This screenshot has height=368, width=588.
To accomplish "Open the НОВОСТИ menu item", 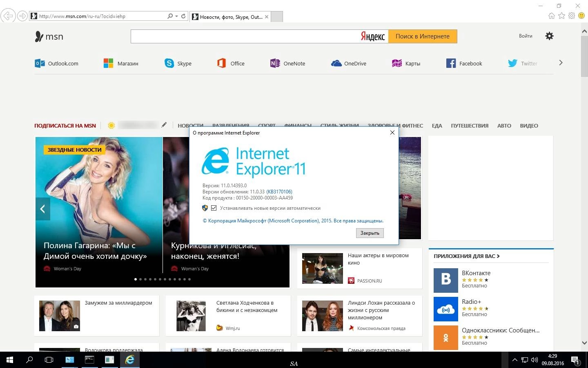I will pyautogui.click(x=190, y=126).
